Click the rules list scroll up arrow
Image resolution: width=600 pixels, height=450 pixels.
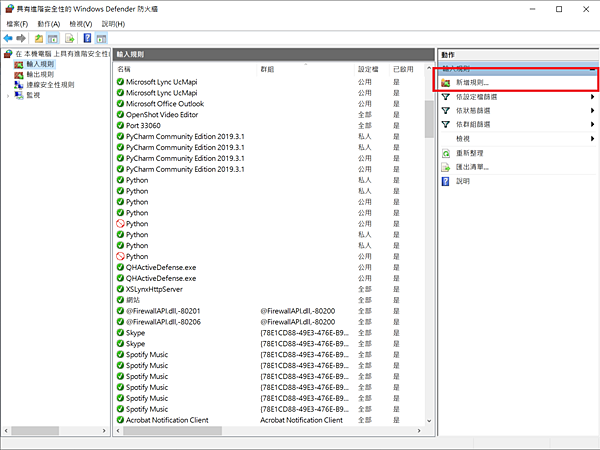pyautogui.click(x=429, y=68)
